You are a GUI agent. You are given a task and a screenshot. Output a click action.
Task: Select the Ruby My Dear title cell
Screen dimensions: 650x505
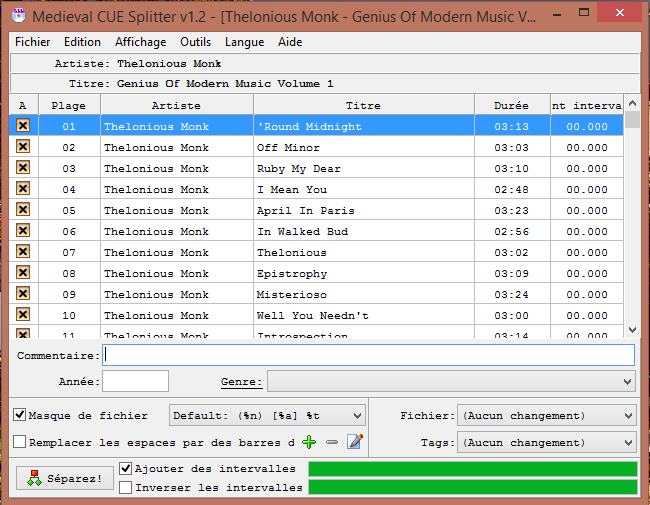pos(364,168)
